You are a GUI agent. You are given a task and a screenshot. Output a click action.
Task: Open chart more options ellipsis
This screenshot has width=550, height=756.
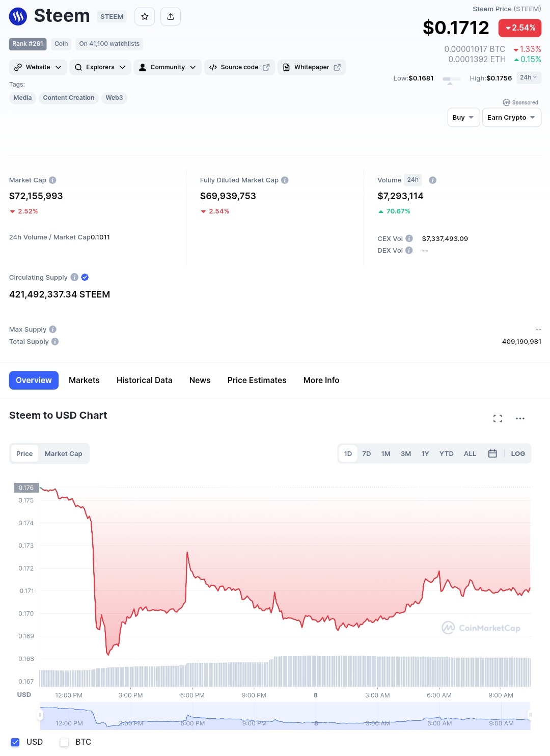[x=520, y=418]
